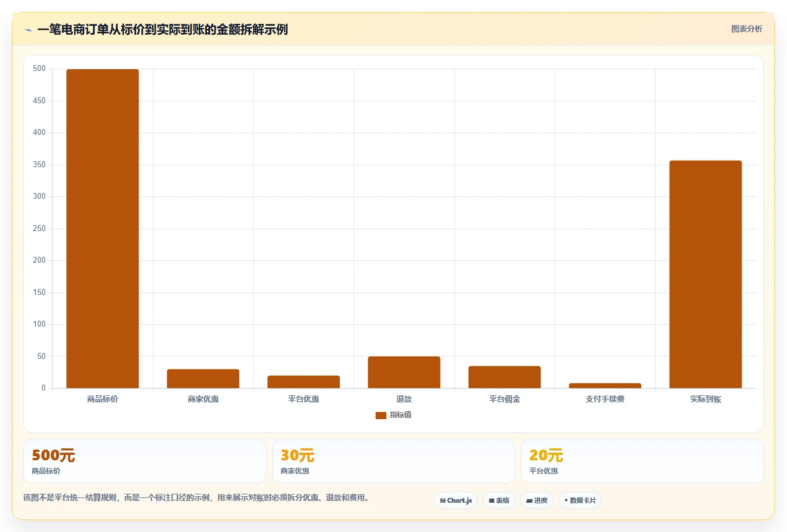Viewport: 787px width, 532px height.
Task: Click the y-axis value 100
Action: point(39,324)
